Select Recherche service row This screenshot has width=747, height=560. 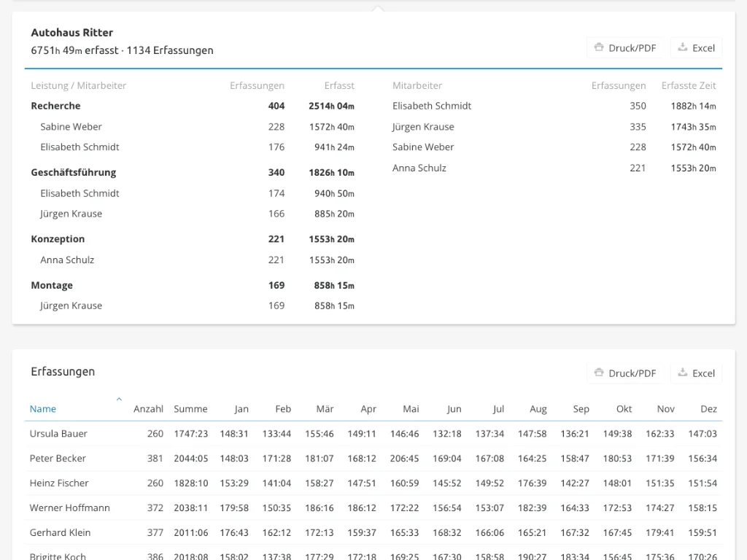193,106
